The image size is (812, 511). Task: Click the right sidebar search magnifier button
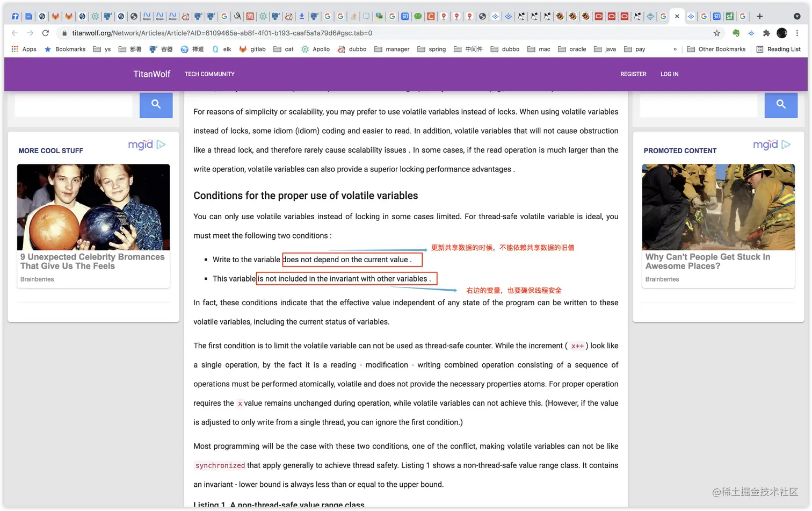[781, 104]
